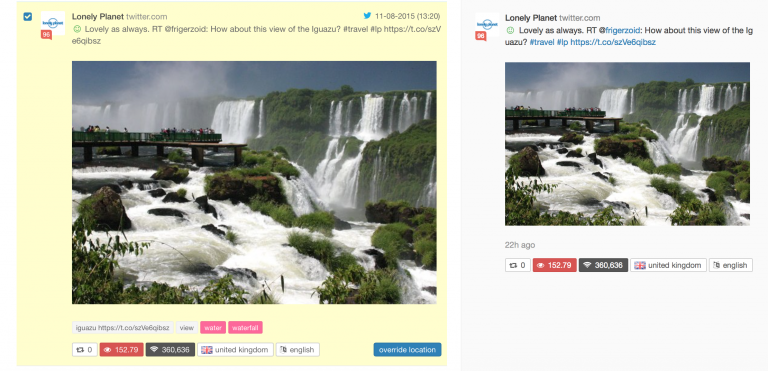768x371 pixels.
Task: Click the red 152.79 views badge on left
Action: point(121,349)
